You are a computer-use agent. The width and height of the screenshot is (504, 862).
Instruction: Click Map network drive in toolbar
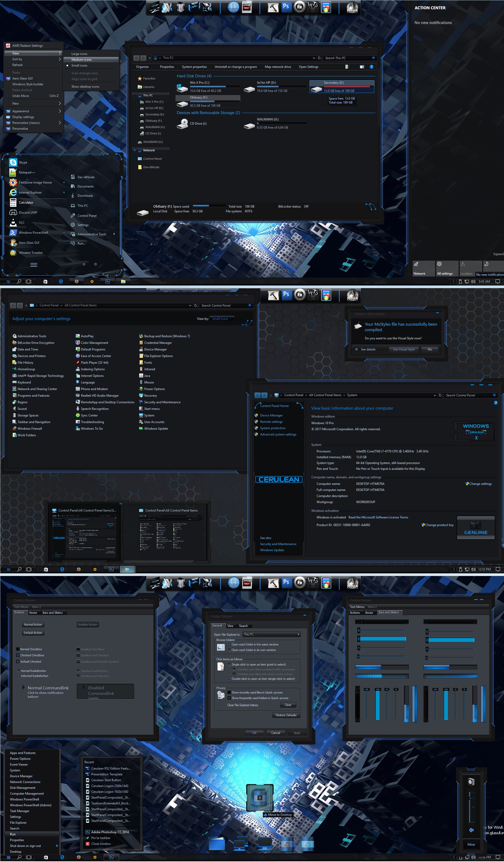278,67
